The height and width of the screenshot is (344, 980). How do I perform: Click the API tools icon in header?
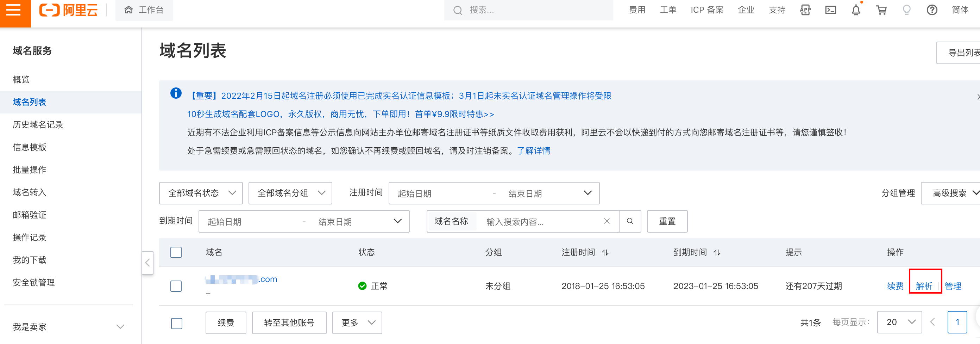(x=805, y=10)
